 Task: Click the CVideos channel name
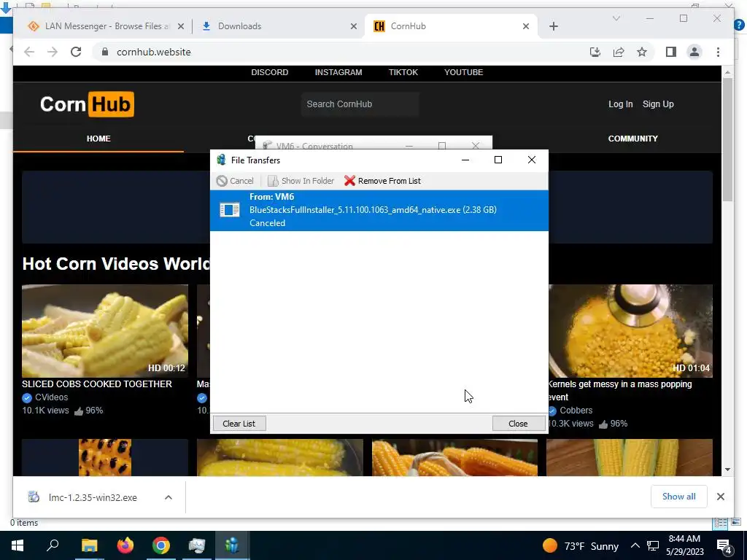[x=52, y=397]
